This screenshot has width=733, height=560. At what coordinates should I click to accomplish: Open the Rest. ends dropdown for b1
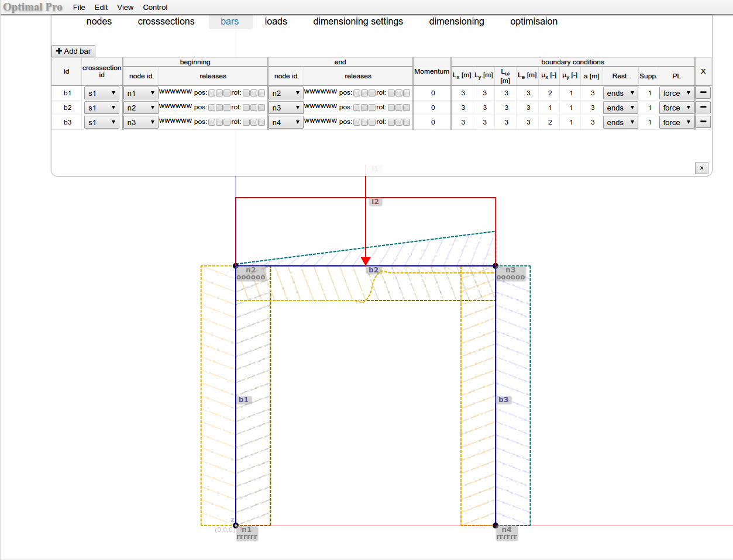tap(620, 93)
